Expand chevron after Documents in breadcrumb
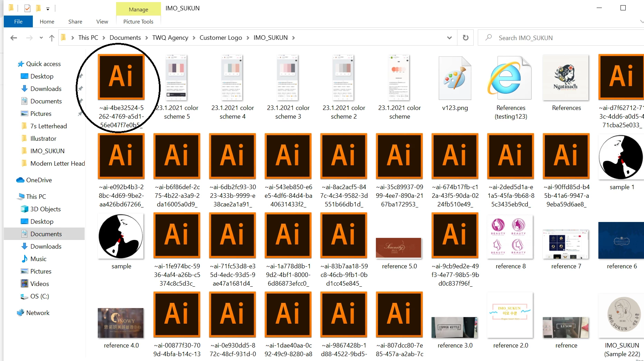Image resolution: width=644 pixels, height=361 pixels. [146, 38]
